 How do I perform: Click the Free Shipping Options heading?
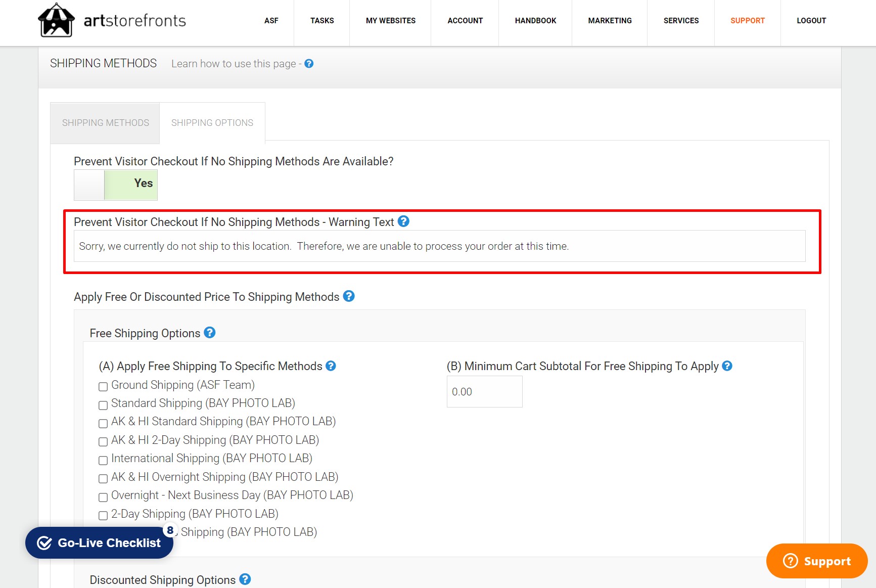pos(145,333)
